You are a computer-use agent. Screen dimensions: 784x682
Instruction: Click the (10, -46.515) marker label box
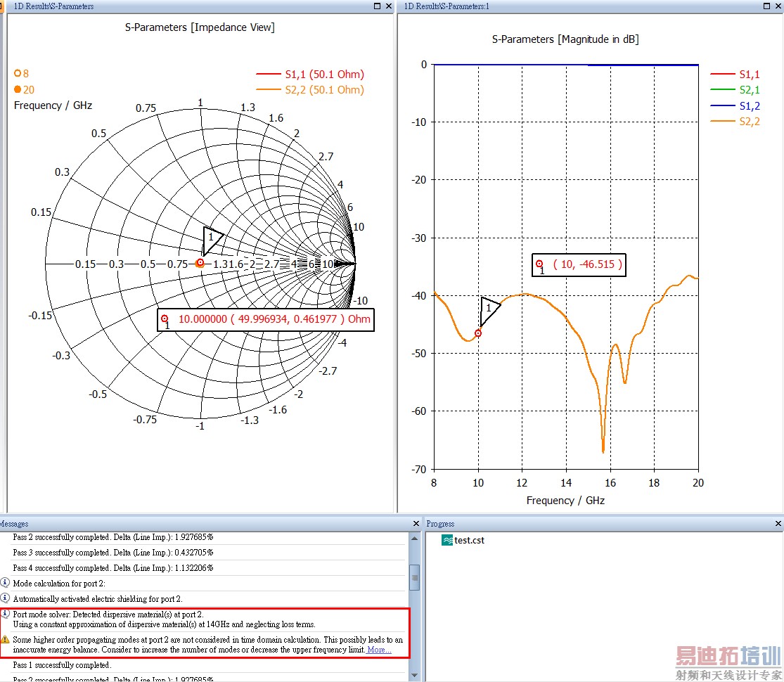click(579, 264)
